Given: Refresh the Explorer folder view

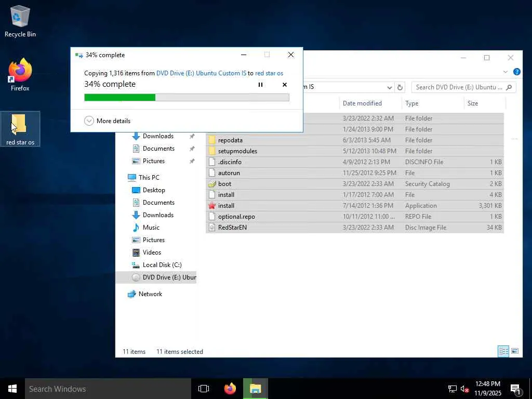Looking at the screenshot, I should pyautogui.click(x=400, y=87).
